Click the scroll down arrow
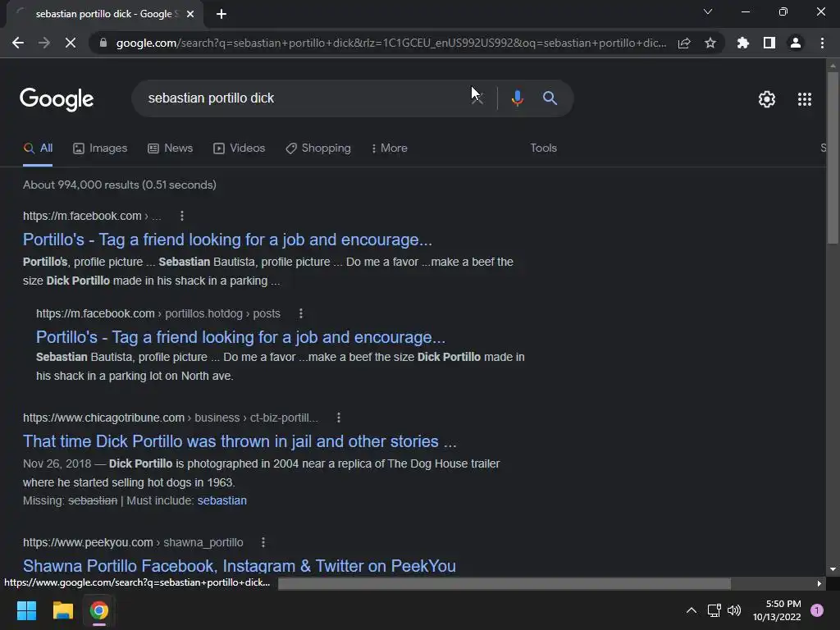 (833, 569)
